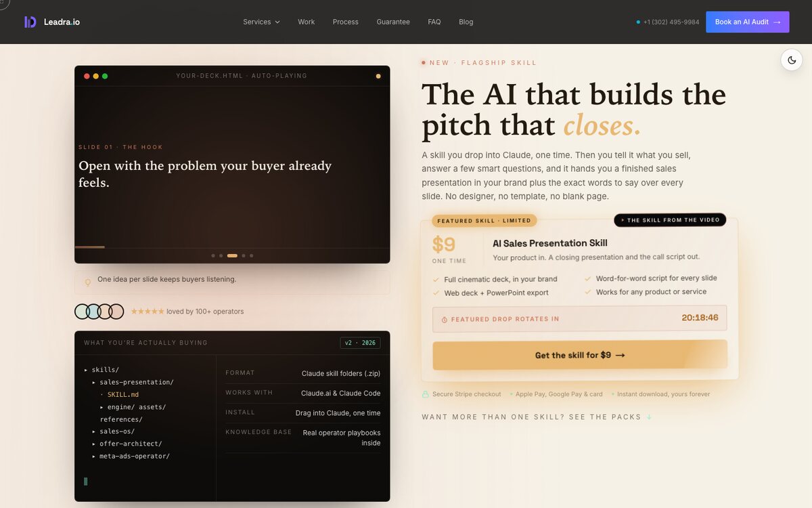Click the v2 · 2026 version badge
This screenshot has height=508, width=812.
[x=360, y=343]
